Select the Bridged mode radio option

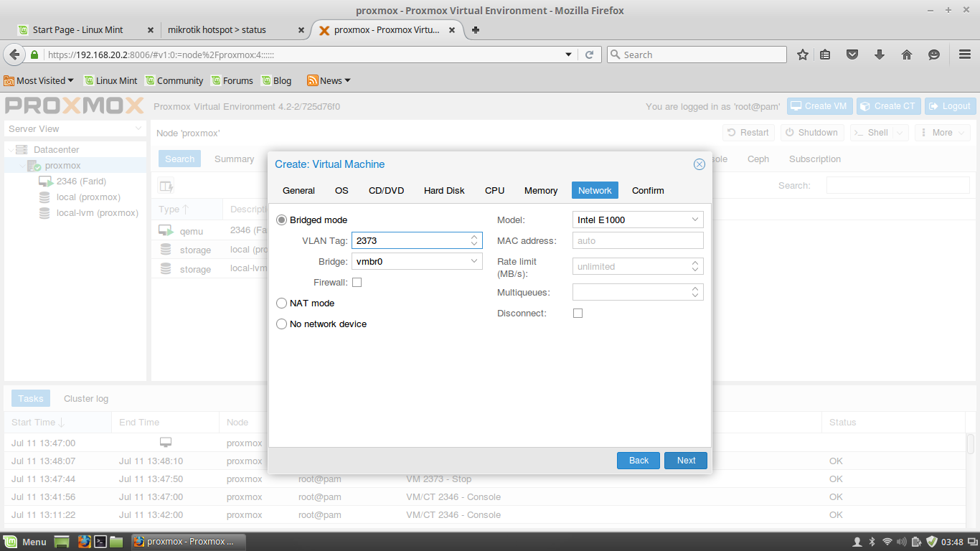coord(281,220)
